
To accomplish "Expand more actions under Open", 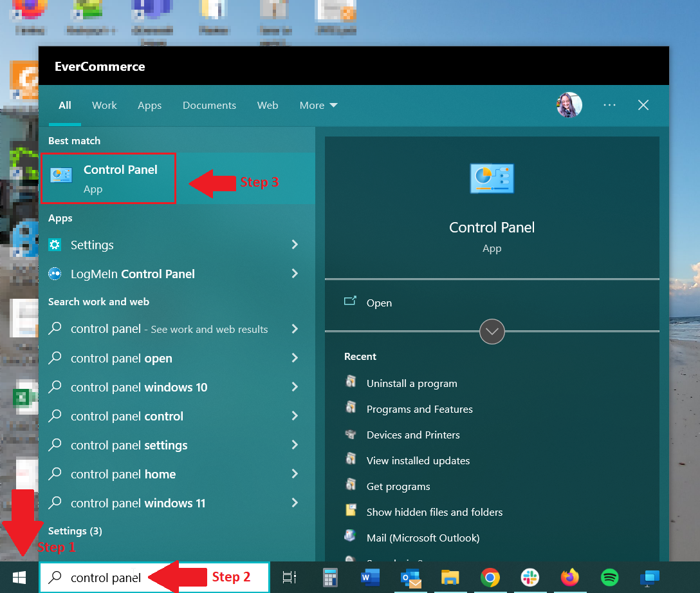I will (492, 332).
